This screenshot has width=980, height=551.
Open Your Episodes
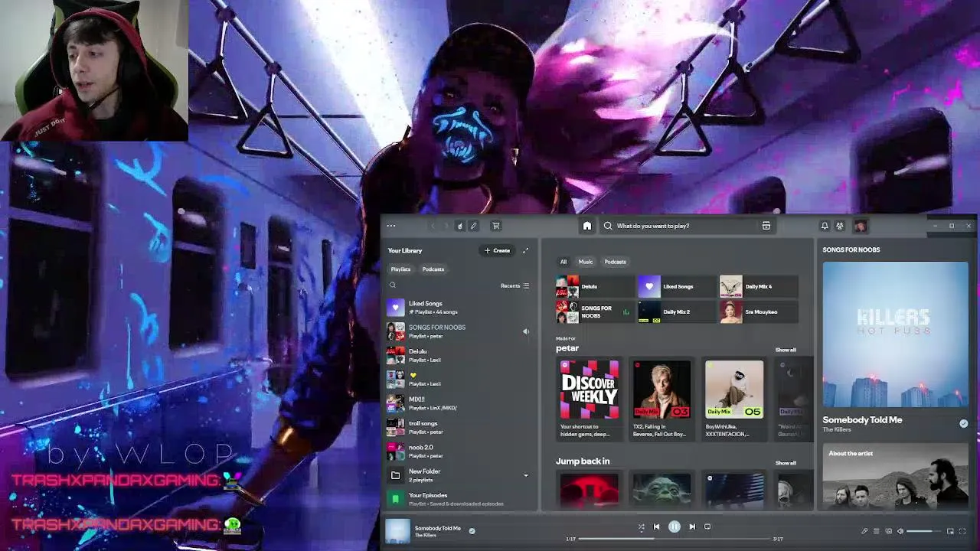point(458,499)
